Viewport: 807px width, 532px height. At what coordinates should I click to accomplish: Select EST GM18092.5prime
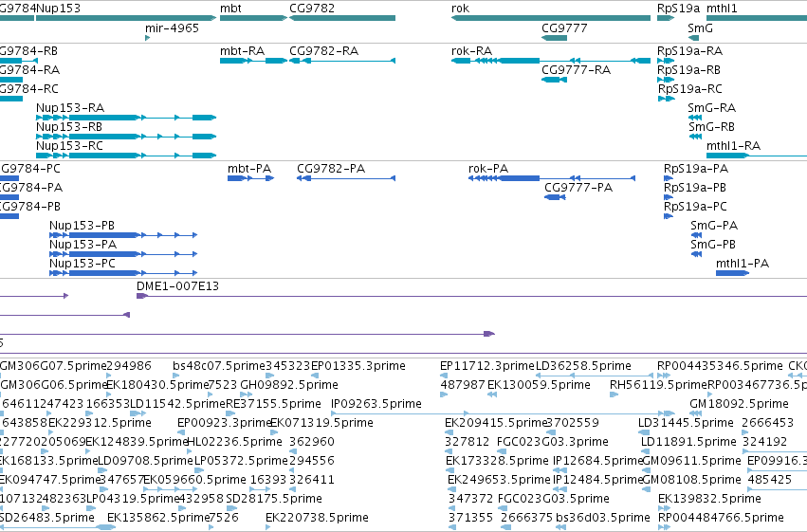739,404
